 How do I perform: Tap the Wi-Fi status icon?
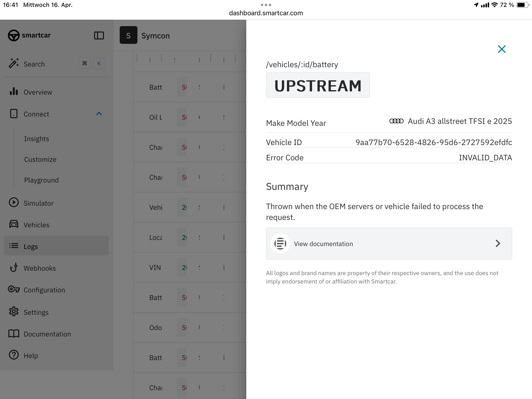(495, 5)
